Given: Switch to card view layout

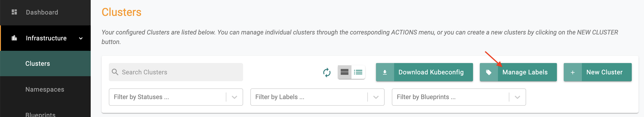Looking at the screenshot, I should [344, 72].
